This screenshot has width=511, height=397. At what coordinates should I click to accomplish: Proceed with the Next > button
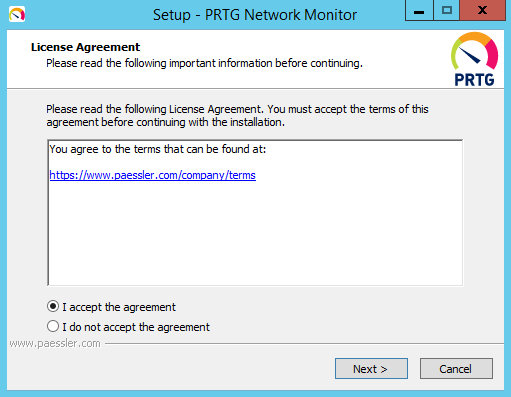371,369
